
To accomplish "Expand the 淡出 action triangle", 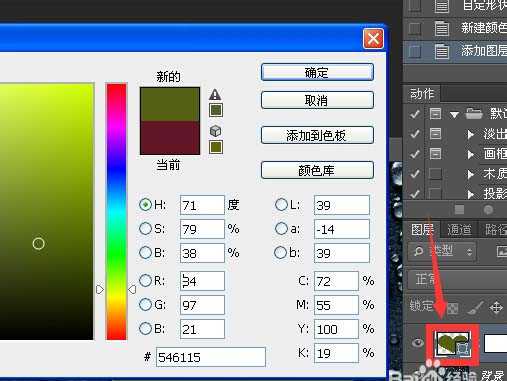I will tap(470, 134).
